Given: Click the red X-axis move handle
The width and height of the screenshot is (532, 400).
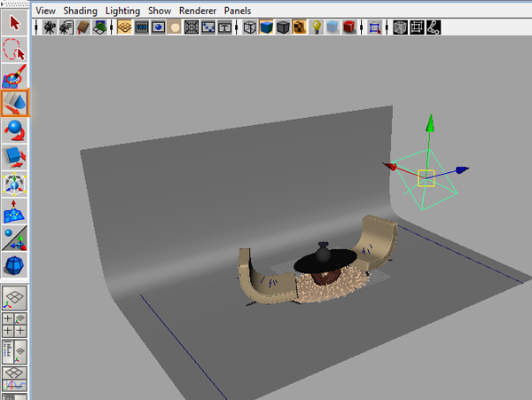Looking at the screenshot, I should click(389, 166).
